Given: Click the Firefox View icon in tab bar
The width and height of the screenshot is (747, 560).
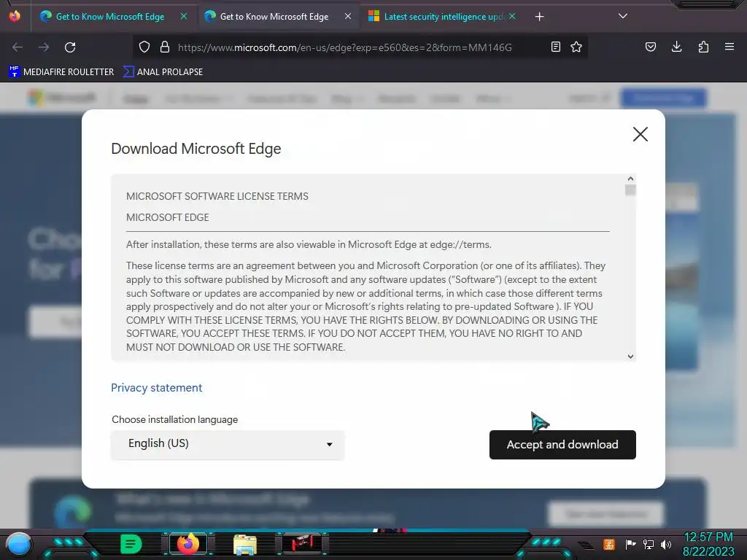Looking at the screenshot, I should point(15,16).
